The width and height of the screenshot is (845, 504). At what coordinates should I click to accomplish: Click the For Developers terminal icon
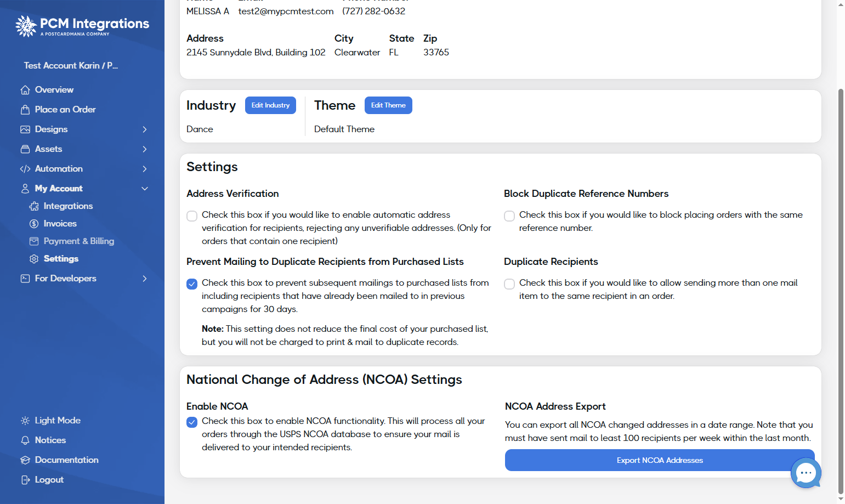[25, 279]
